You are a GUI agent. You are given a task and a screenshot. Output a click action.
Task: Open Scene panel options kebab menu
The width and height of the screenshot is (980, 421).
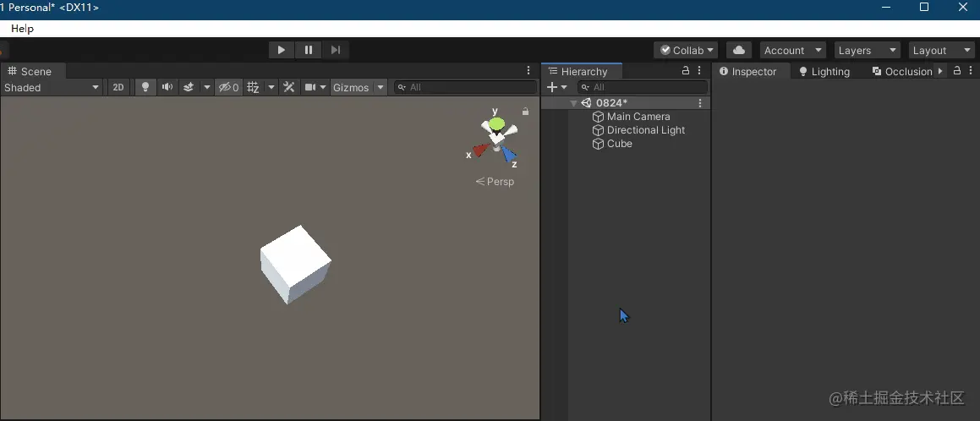pos(528,70)
